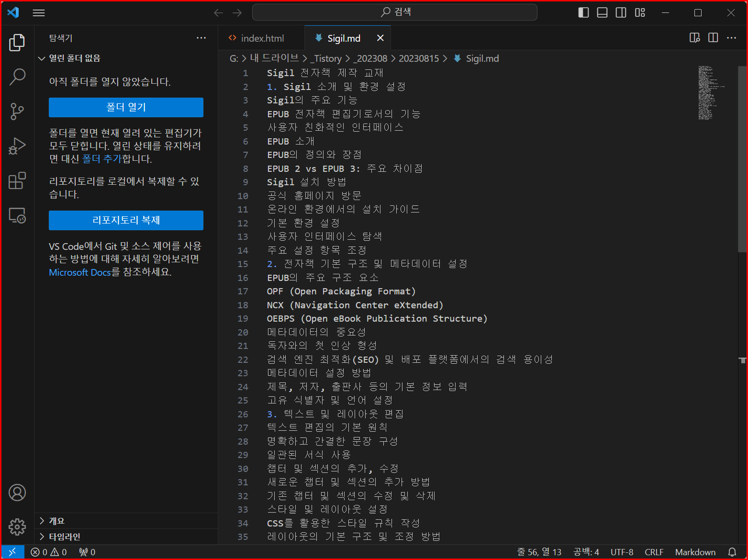This screenshot has width=748, height=560.
Task: Switch to index.html tab
Action: [261, 38]
